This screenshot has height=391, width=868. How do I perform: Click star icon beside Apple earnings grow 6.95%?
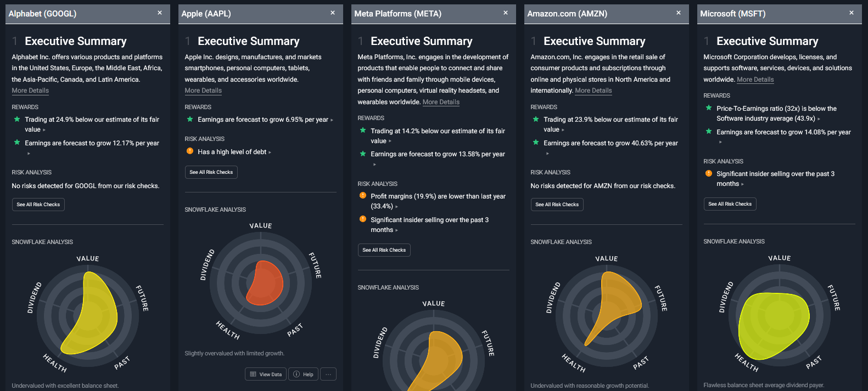click(x=190, y=119)
